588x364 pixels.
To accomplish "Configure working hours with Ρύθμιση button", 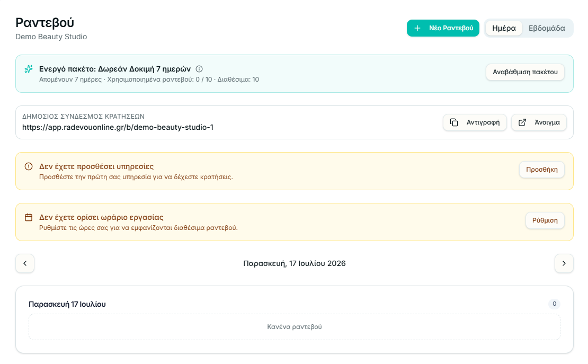I will click(x=545, y=220).
